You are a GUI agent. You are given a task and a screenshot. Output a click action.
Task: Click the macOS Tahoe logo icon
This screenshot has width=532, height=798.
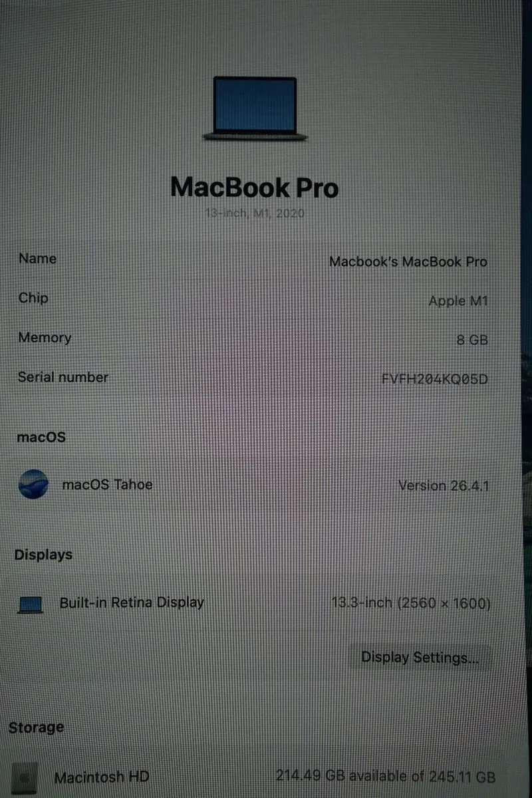coord(33,484)
